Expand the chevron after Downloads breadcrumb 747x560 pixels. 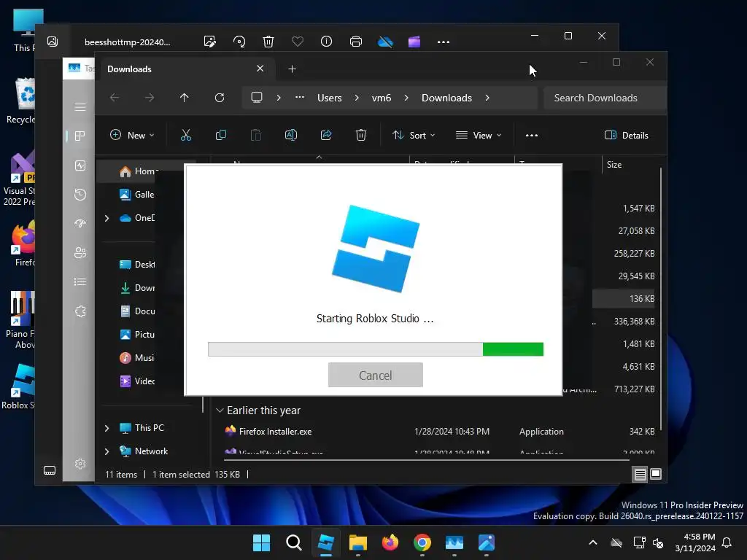(x=487, y=98)
